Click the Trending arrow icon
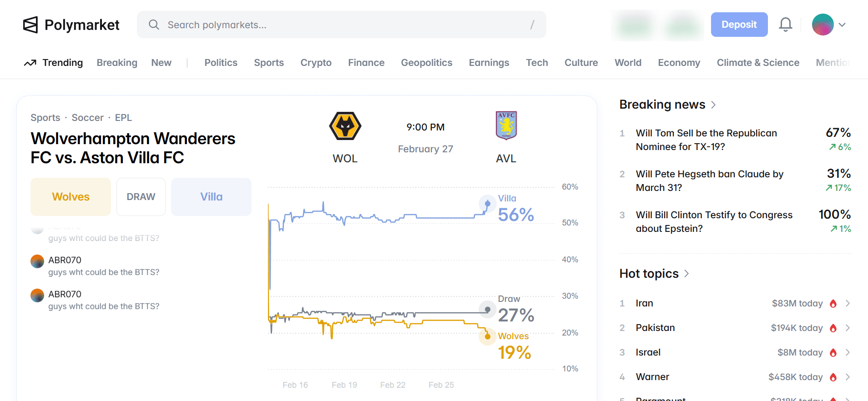 (x=30, y=63)
